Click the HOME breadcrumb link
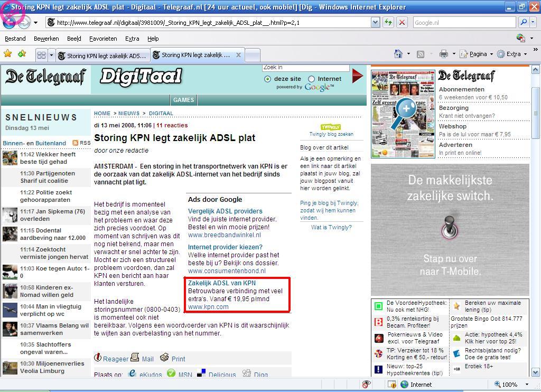 pos(102,113)
